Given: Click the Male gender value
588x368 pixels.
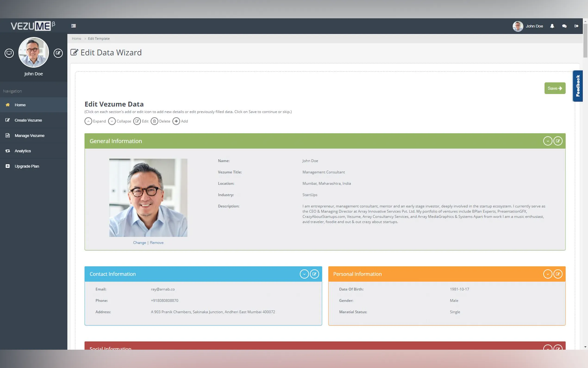Looking at the screenshot, I should point(454,301).
